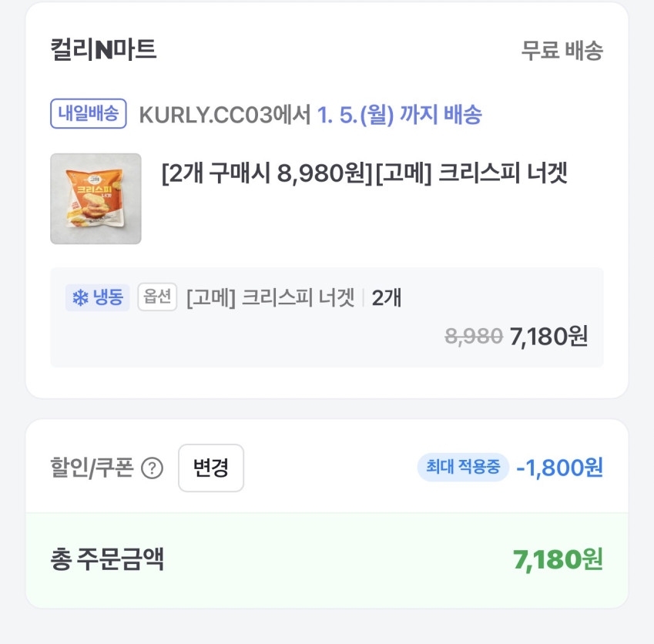
Task: Click the discount/coupon help question mark icon
Action: pos(153,468)
